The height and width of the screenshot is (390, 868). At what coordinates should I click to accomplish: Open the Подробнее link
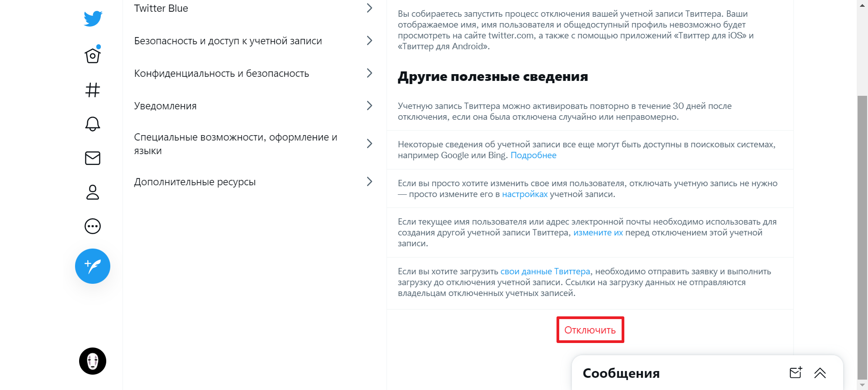point(533,155)
